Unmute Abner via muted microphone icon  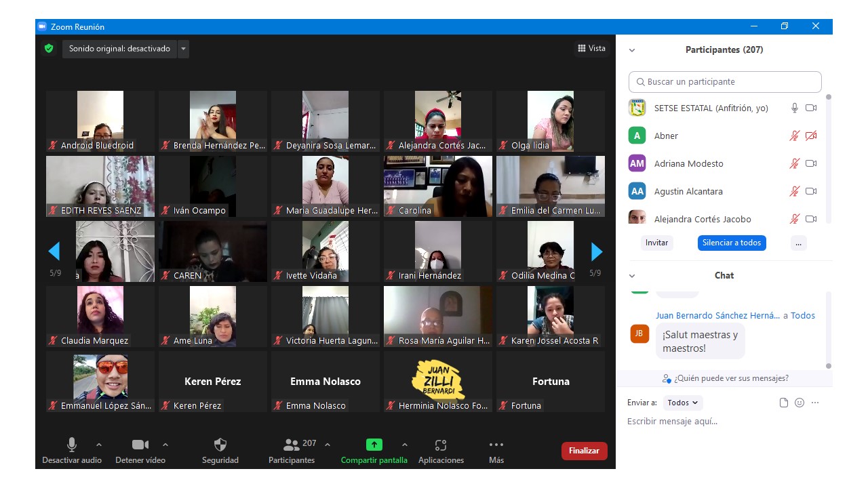click(795, 136)
